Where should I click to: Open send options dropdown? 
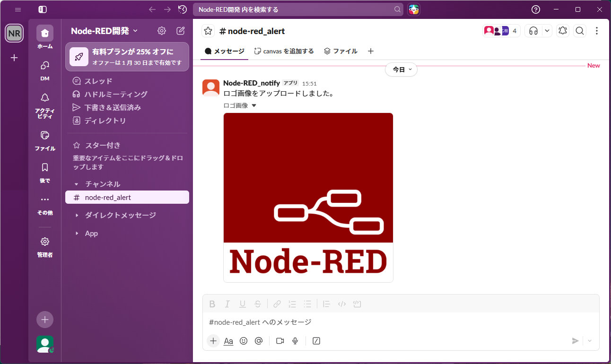click(x=590, y=341)
